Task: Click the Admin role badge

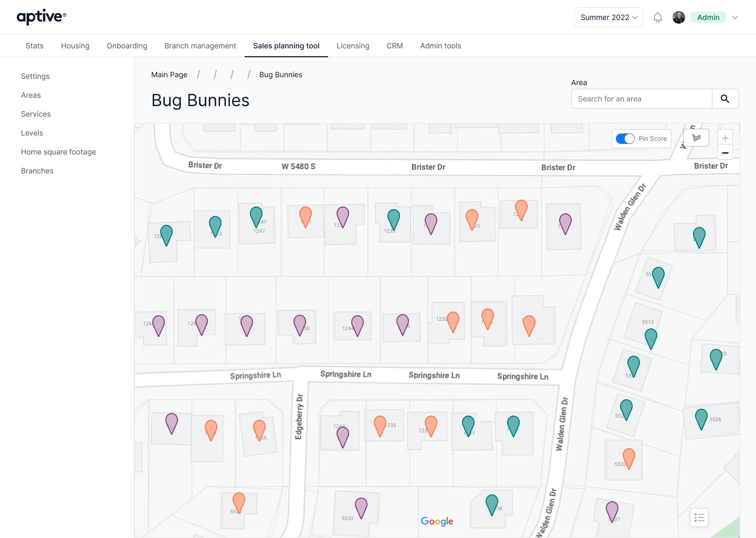Action: (x=708, y=17)
